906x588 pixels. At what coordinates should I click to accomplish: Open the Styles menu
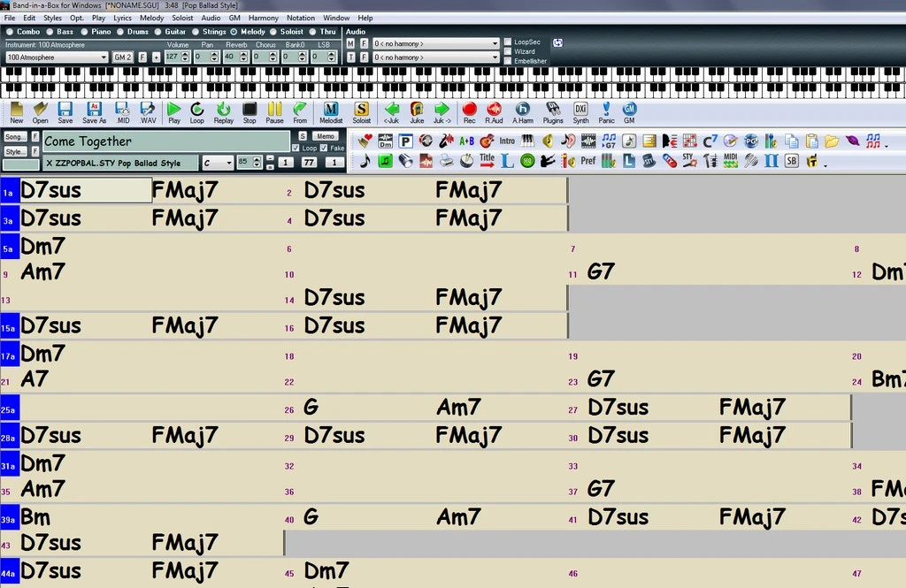[52, 18]
